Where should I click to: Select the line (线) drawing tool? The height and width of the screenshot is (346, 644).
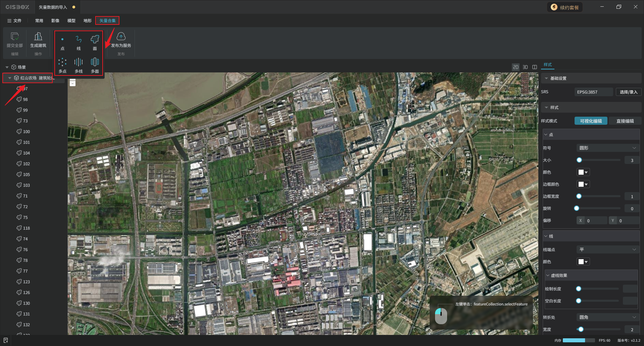[x=78, y=43]
